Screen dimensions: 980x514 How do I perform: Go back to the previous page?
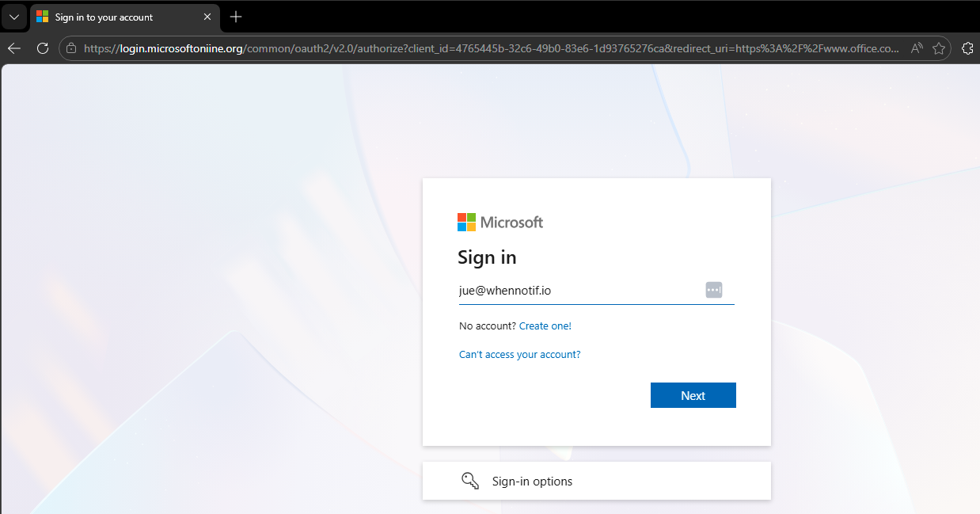[14, 48]
